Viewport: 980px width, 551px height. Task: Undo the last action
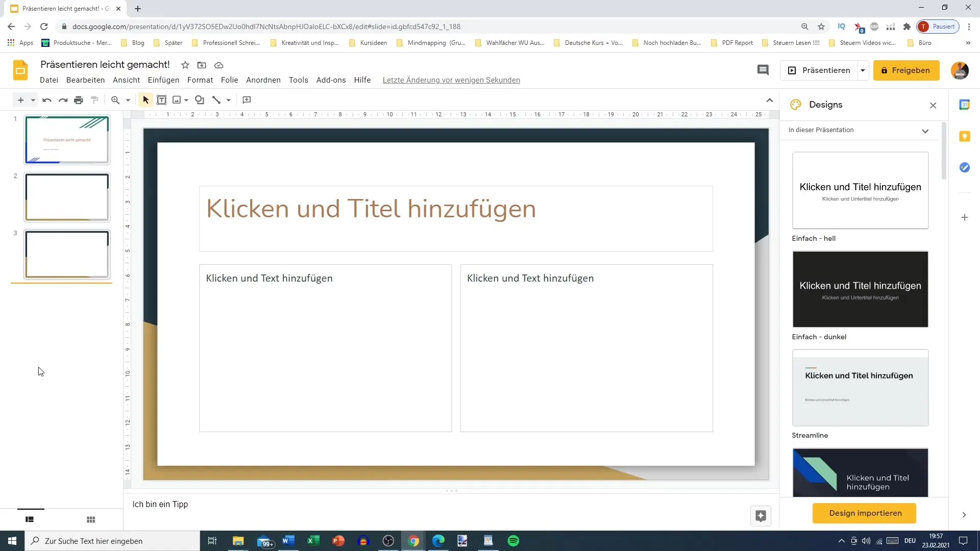pyautogui.click(x=47, y=100)
